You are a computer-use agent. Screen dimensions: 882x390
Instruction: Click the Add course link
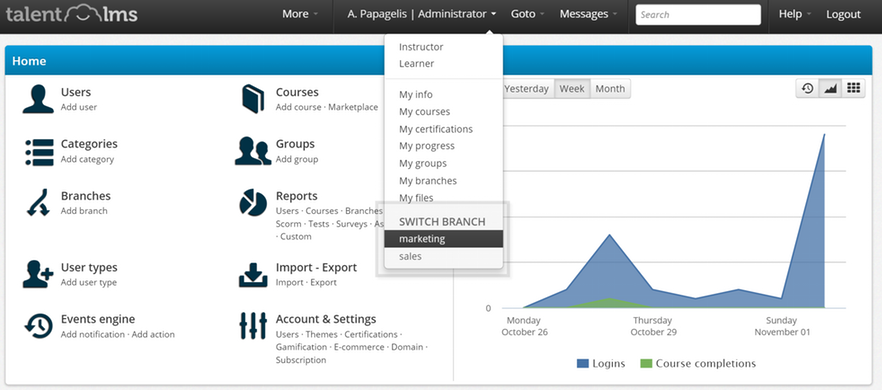pyautogui.click(x=298, y=107)
